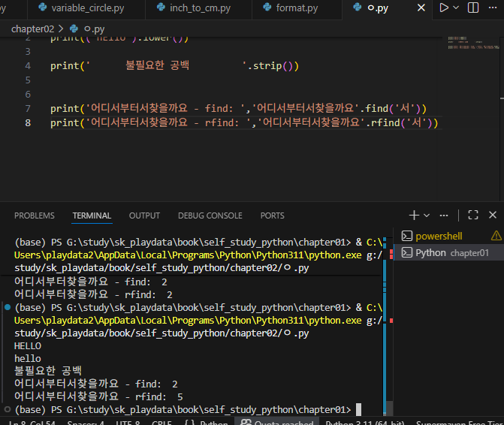Click line number 4 in the gutter
The image size is (504, 425).
pos(28,66)
